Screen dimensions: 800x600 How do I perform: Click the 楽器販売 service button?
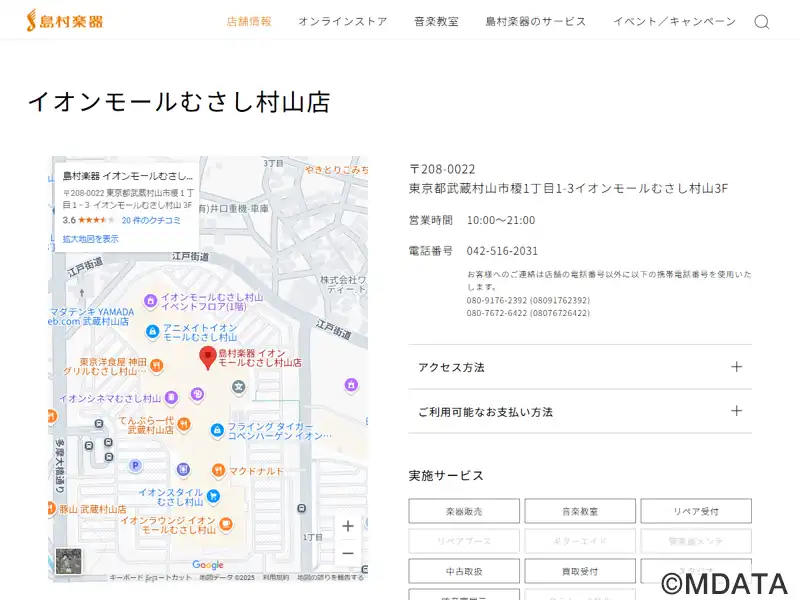(x=464, y=511)
